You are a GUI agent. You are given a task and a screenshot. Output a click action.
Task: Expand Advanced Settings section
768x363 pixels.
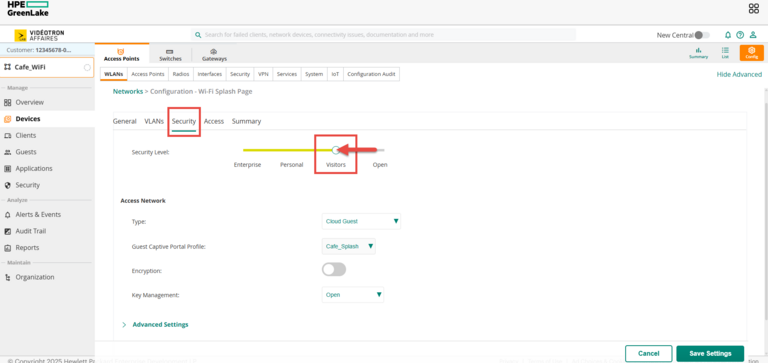click(x=155, y=324)
